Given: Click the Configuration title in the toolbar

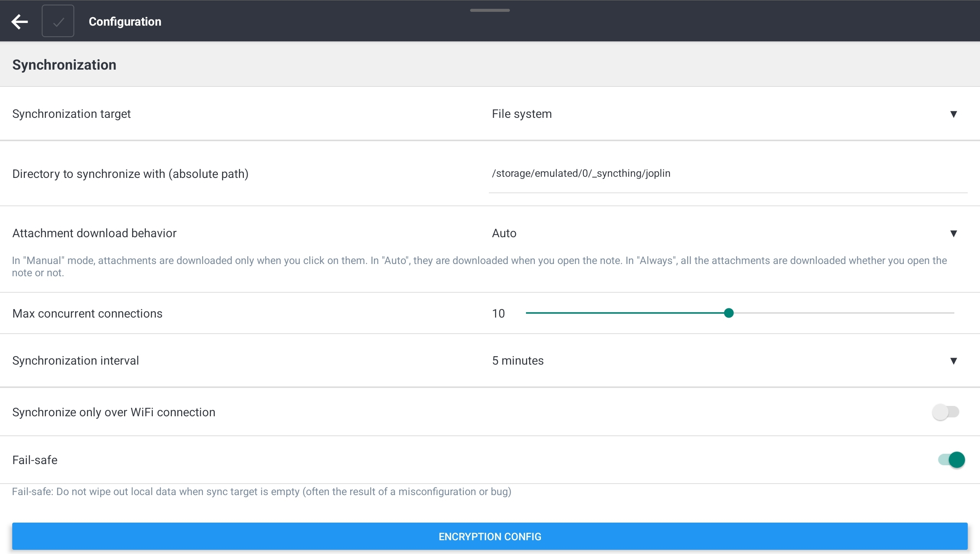Looking at the screenshot, I should (125, 21).
